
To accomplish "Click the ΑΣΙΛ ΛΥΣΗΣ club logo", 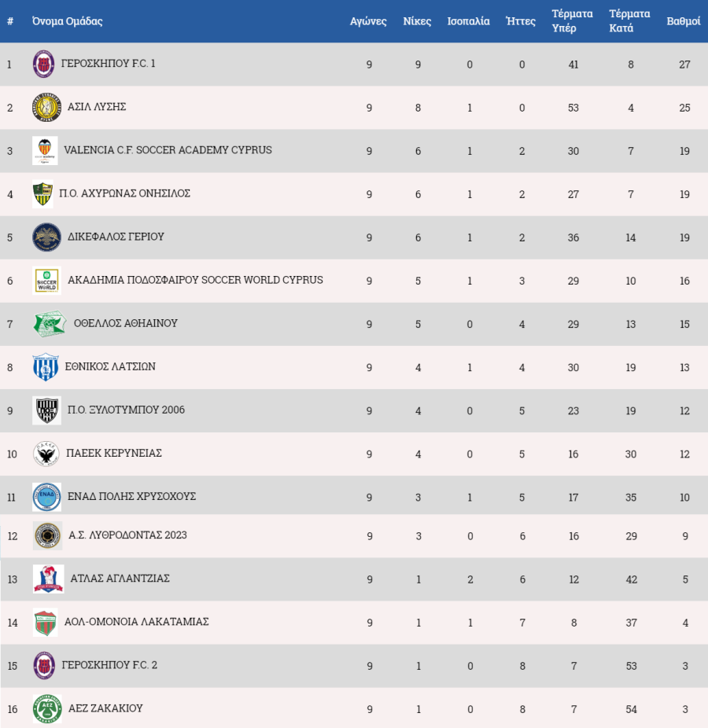I will (47, 107).
